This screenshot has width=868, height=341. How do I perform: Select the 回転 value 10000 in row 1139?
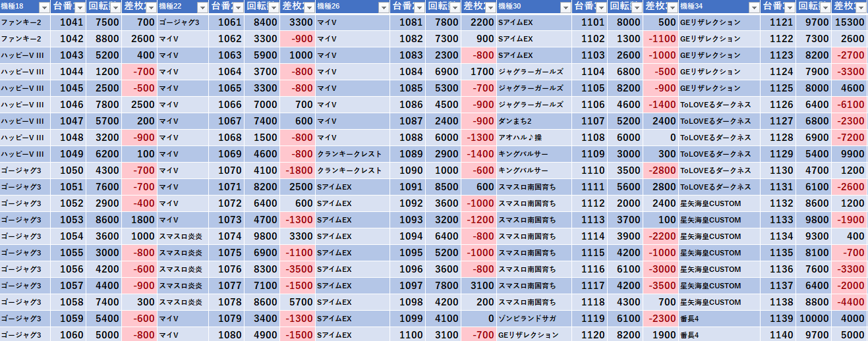pyautogui.click(x=813, y=319)
